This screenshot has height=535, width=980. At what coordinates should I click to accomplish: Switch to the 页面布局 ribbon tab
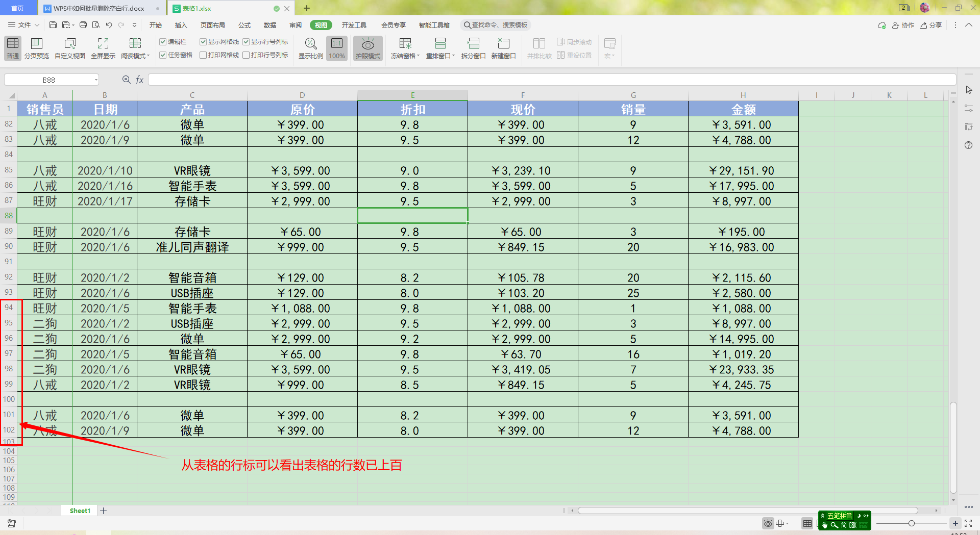(212, 25)
